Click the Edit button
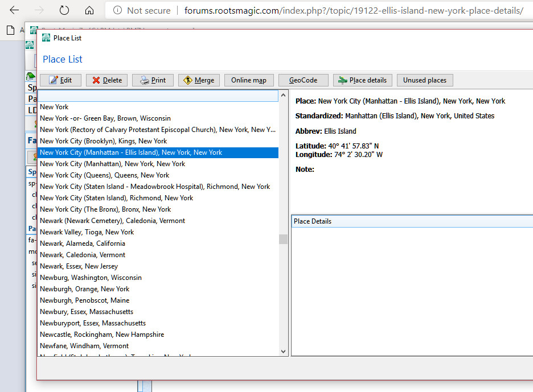The height and width of the screenshot is (392, 533). pyautogui.click(x=60, y=80)
